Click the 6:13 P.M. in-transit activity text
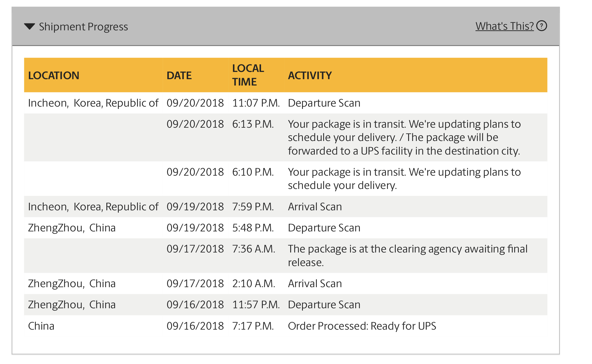Viewport: 592px width, 364px height. (404, 137)
